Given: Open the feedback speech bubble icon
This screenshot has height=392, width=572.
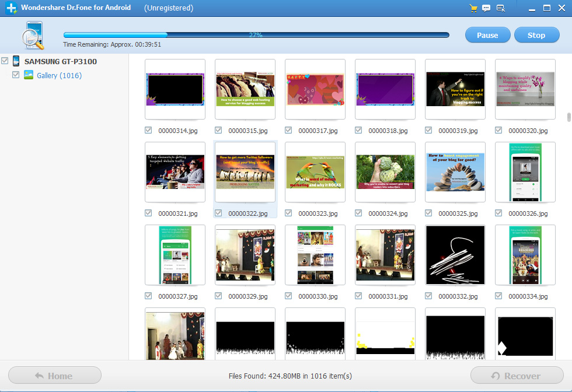Looking at the screenshot, I should [487, 8].
